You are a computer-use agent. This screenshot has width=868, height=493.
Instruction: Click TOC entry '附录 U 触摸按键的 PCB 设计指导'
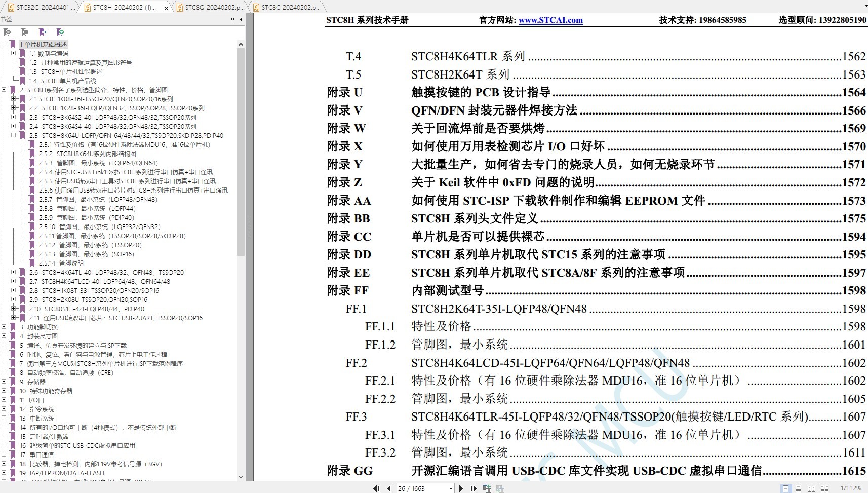click(596, 92)
